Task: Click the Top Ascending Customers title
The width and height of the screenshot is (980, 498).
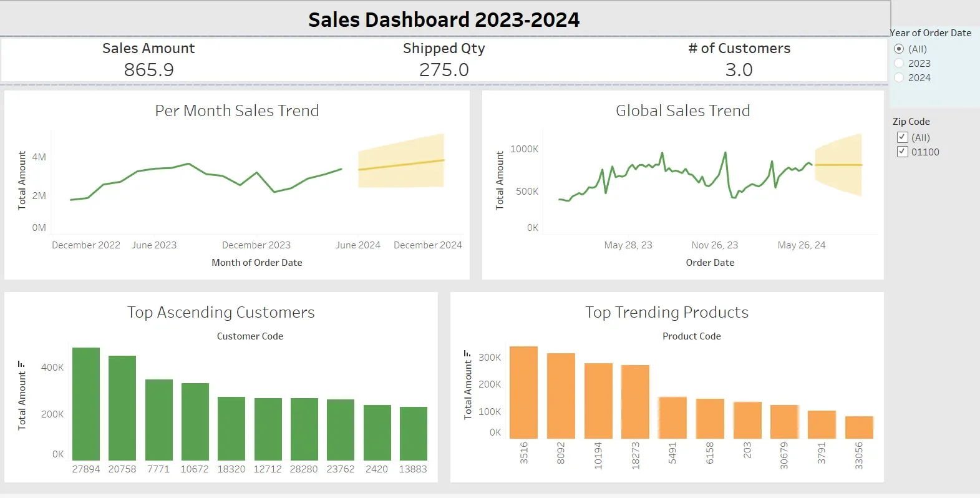Action: coord(221,312)
